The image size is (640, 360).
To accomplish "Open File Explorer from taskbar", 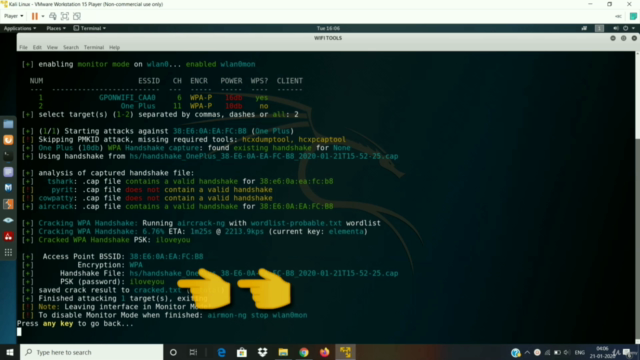I will point(283,352).
